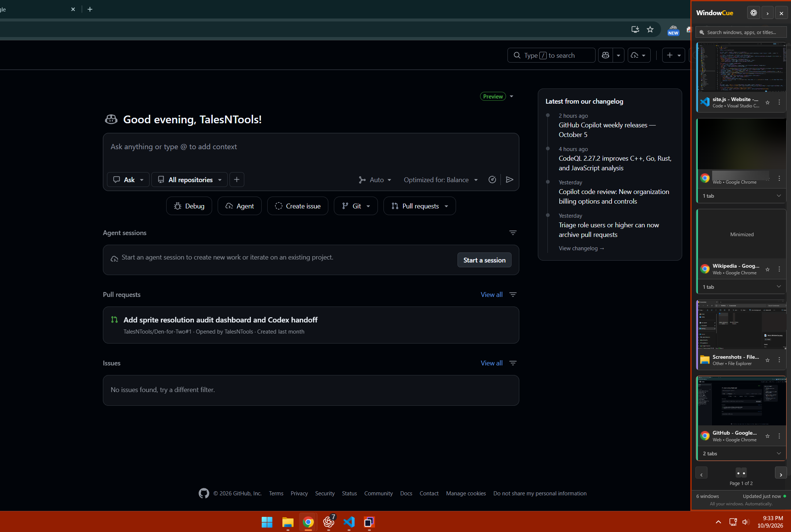Open the Ask mode dropdown
The width and height of the screenshot is (791, 532).
coord(128,180)
